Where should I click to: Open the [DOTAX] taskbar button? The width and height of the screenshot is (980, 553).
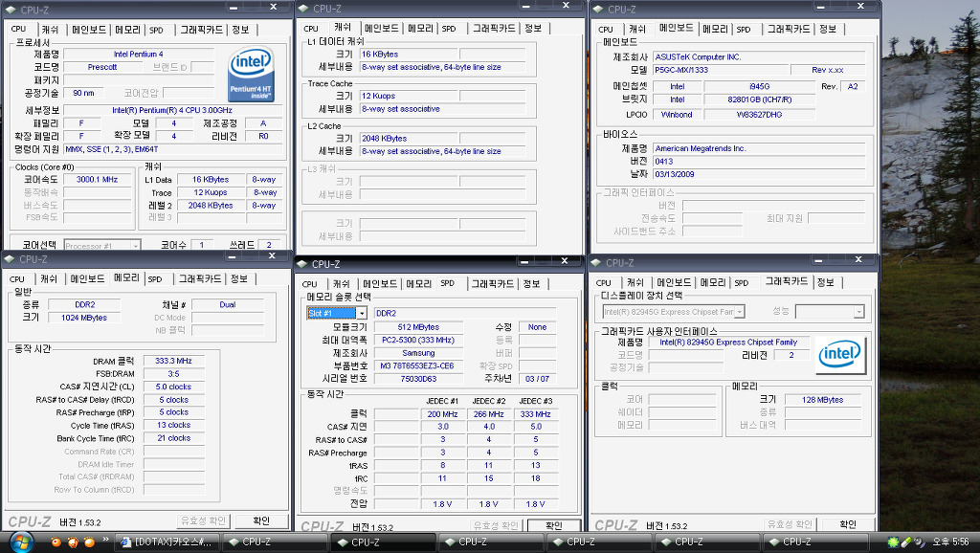pos(168,542)
